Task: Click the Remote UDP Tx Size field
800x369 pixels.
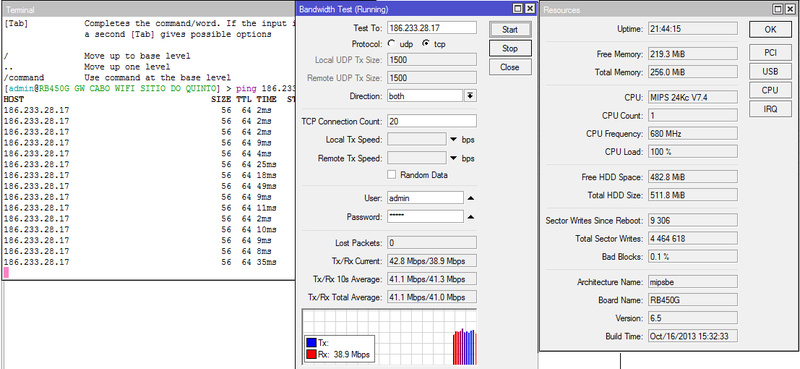Action: [x=432, y=78]
